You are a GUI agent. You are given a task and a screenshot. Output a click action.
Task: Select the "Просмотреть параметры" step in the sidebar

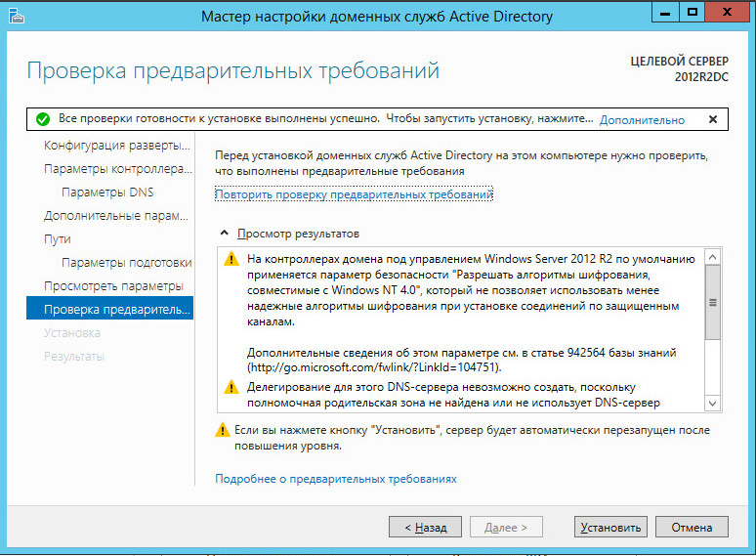(113, 286)
